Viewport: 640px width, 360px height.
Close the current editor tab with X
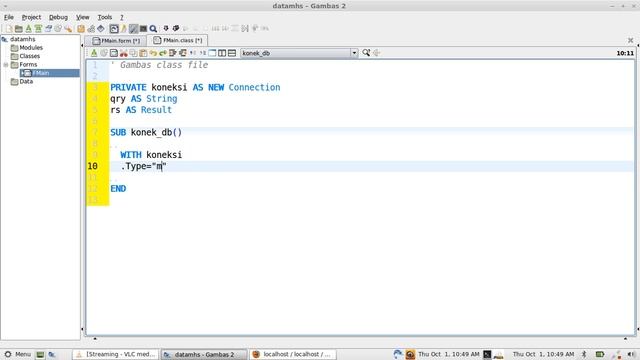coord(630,40)
